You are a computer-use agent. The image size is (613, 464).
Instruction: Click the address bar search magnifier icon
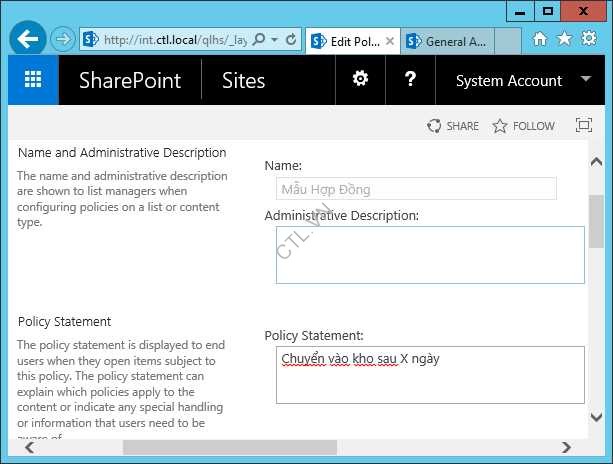pos(260,40)
